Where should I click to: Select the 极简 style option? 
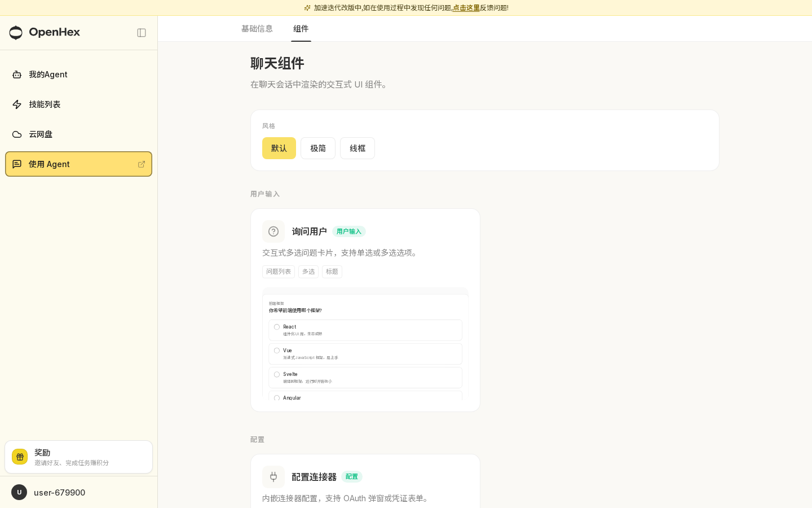click(318, 148)
